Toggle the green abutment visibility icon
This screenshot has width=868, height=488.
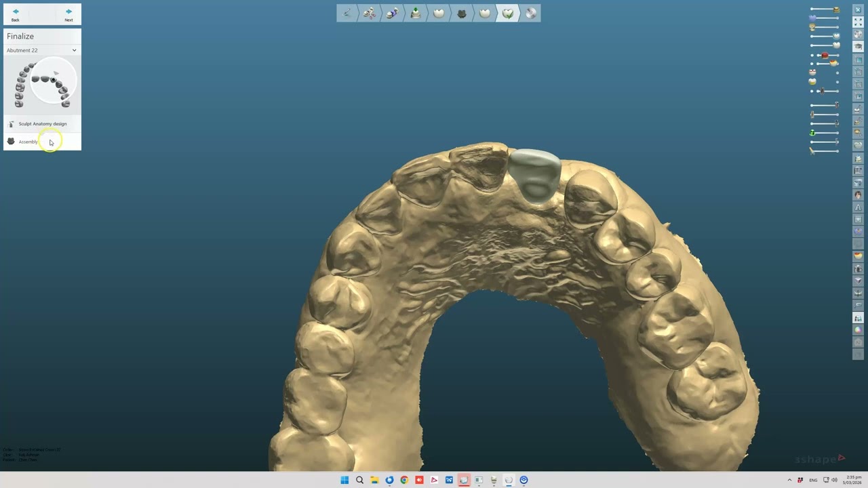point(812,133)
